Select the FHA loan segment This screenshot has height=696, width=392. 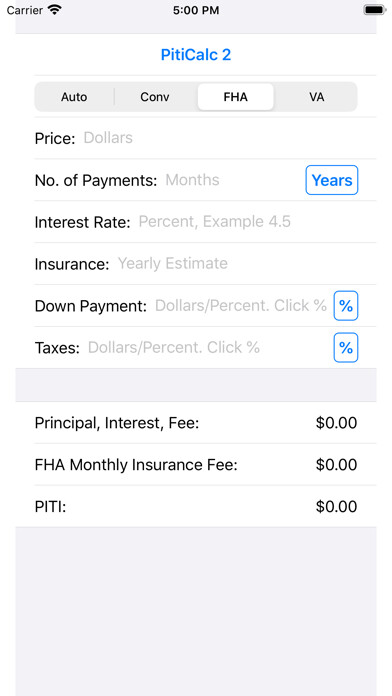tap(236, 97)
